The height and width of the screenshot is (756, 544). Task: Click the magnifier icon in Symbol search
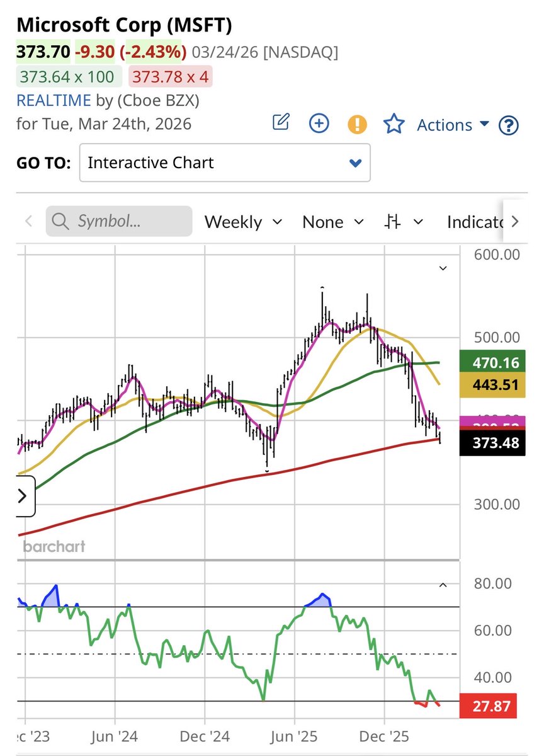(x=61, y=222)
